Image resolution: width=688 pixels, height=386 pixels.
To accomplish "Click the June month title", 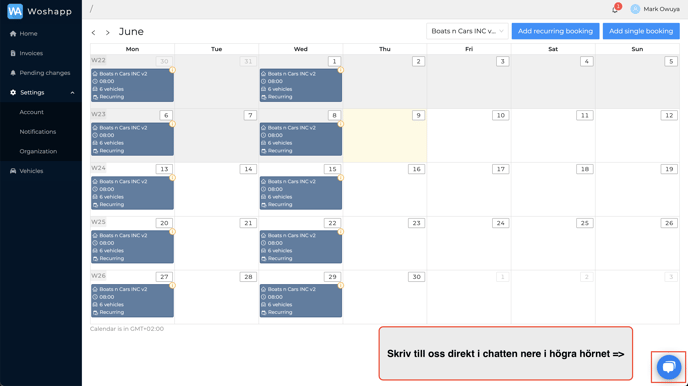I will coord(131,32).
